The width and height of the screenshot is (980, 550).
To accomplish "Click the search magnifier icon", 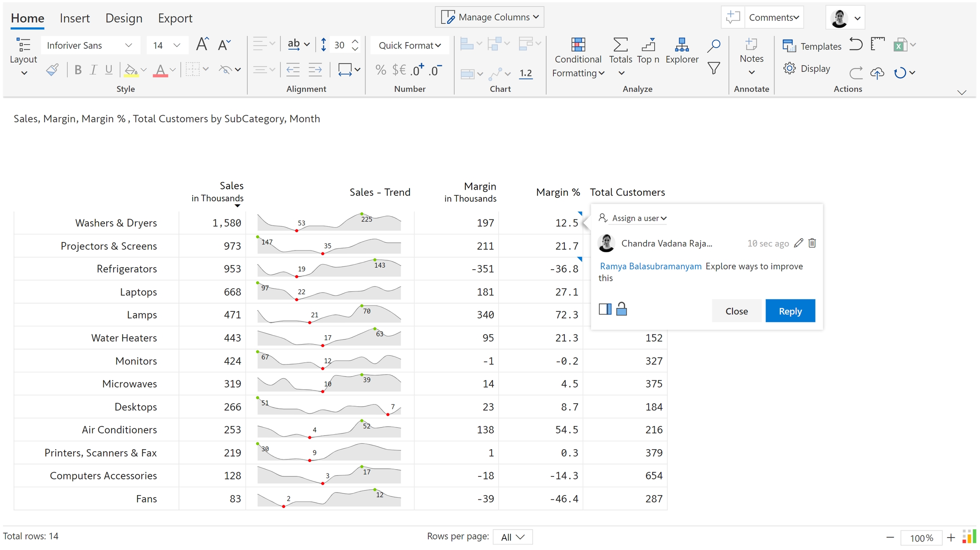I will click(713, 46).
